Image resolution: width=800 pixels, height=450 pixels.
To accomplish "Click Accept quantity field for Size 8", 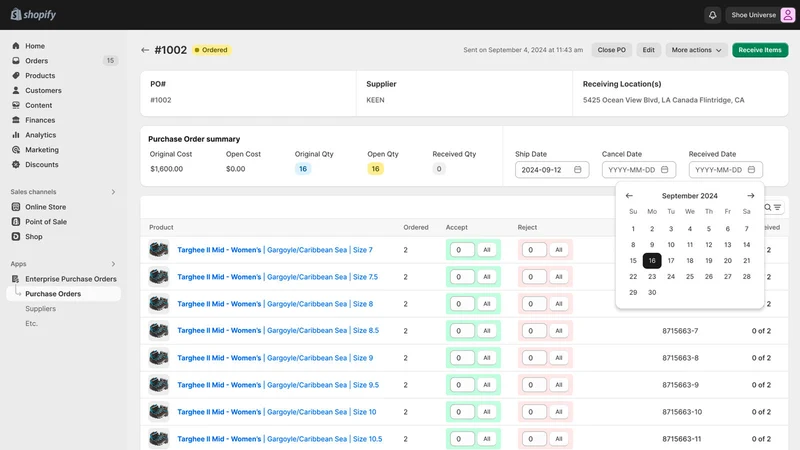I will tap(462, 304).
